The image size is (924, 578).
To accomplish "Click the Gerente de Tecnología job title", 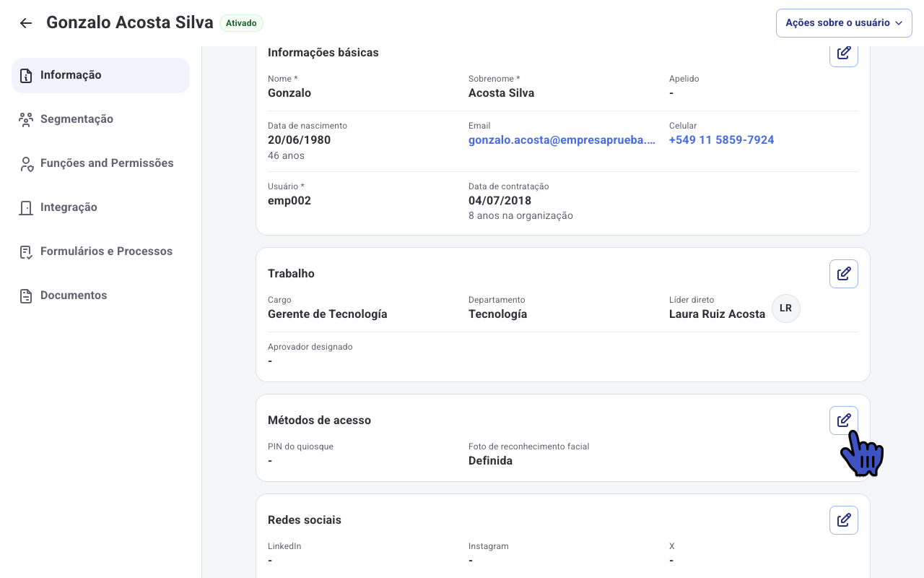I will pyautogui.click(x=328, y=314).
